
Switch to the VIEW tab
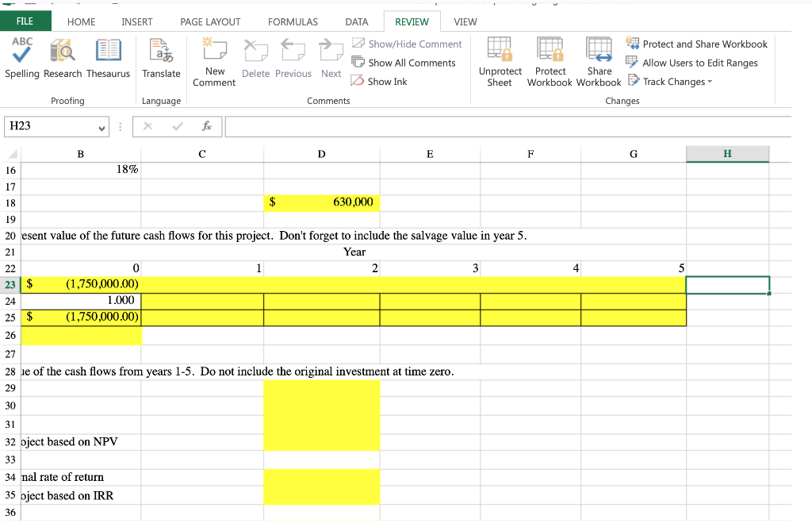coord(465,21)
